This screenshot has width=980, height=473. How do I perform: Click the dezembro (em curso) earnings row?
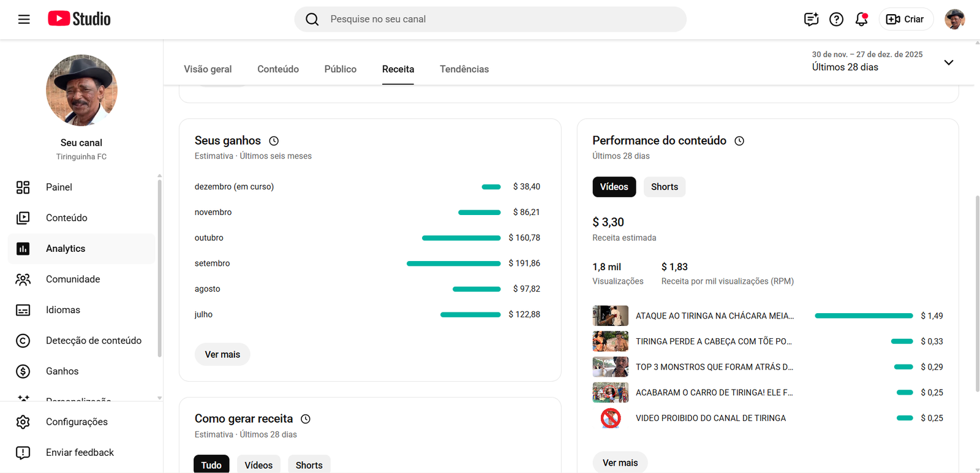tap(367, 187)
